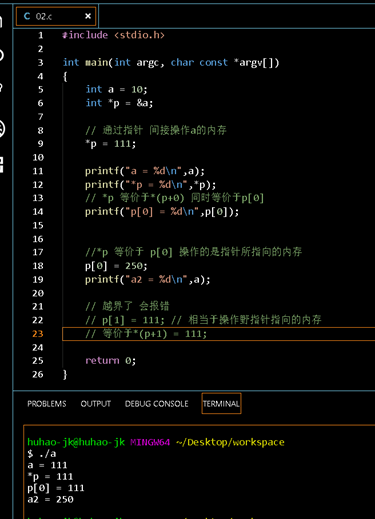Click terminal prompt 'huhao-jk@huhao-jk'

point(76,442)
